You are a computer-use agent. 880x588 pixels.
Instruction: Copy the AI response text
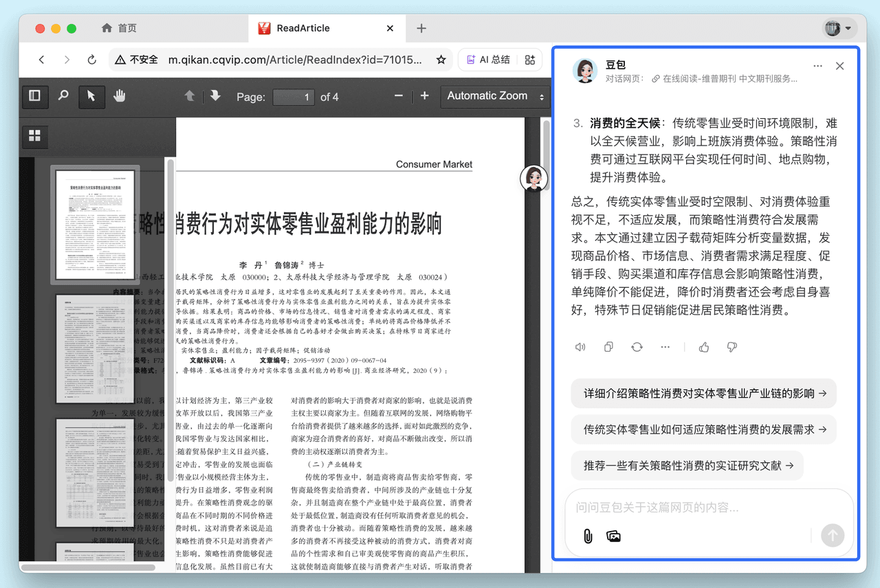608,347
